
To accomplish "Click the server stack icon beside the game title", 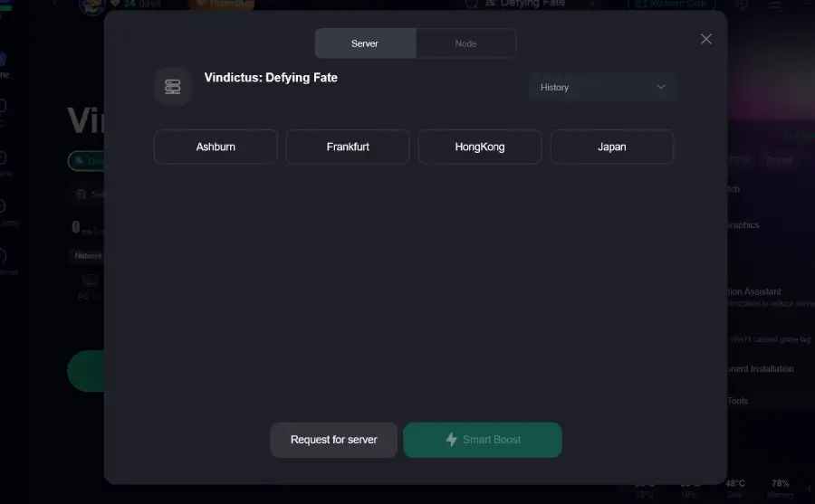I will pyautogui.click(x=172, y=87).
